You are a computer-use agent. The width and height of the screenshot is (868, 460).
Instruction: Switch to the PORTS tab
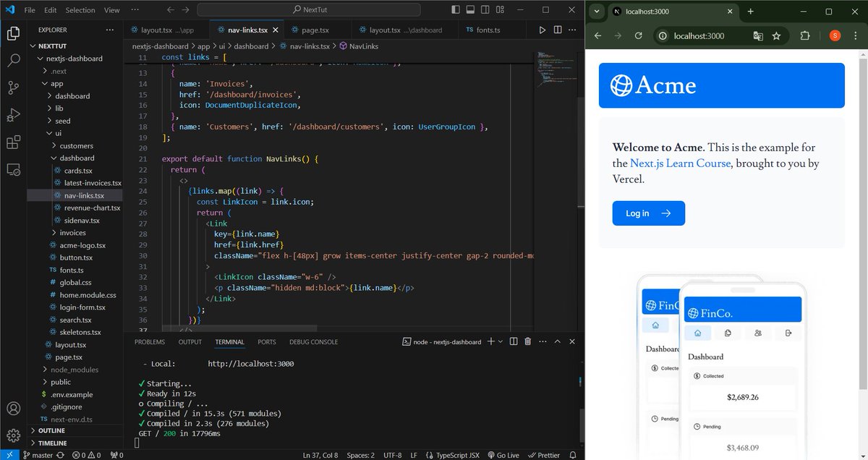(x=266, y=341)
